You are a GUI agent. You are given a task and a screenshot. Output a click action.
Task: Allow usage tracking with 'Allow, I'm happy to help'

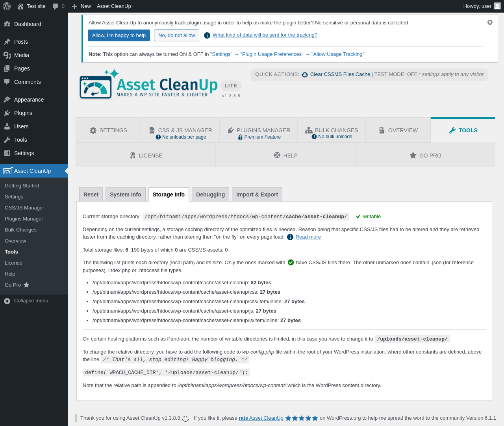[x=119, y=35]
